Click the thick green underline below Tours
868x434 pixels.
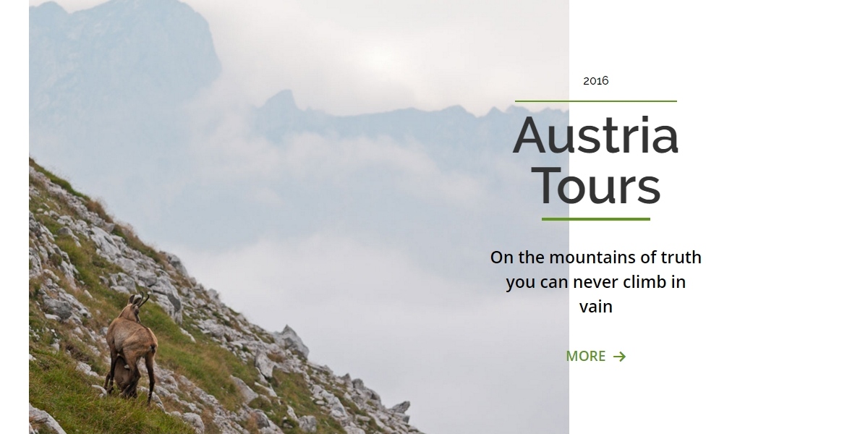click(596, 219)
